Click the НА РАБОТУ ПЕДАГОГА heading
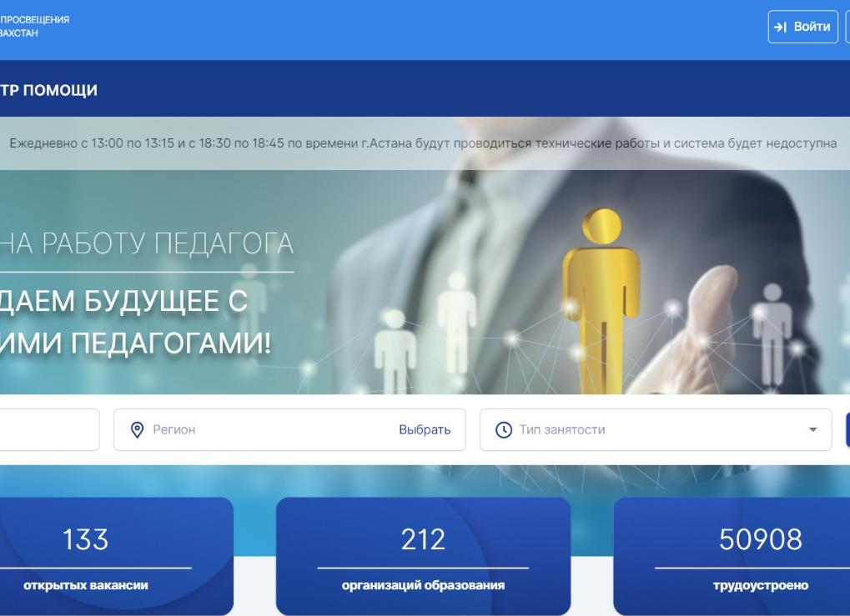The width and height of the screenshot is (850, 616). (146, 243)
